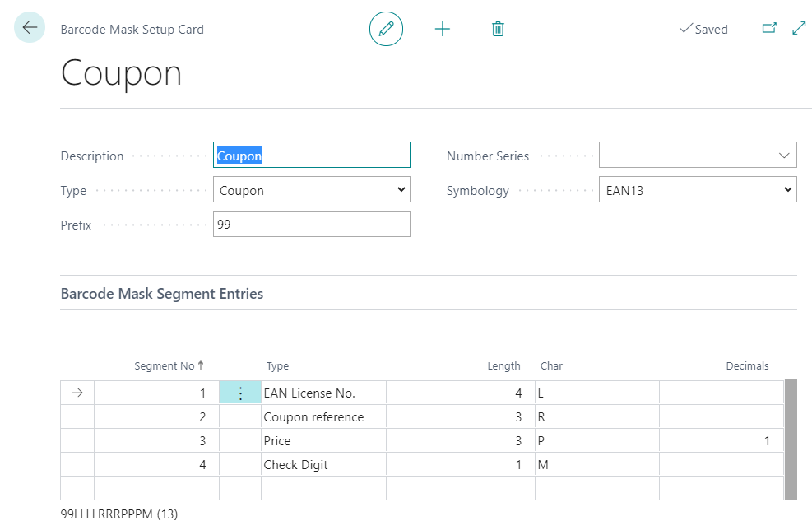Click the Decimals column header
The image size is (812, 530).
coord(747,366)
